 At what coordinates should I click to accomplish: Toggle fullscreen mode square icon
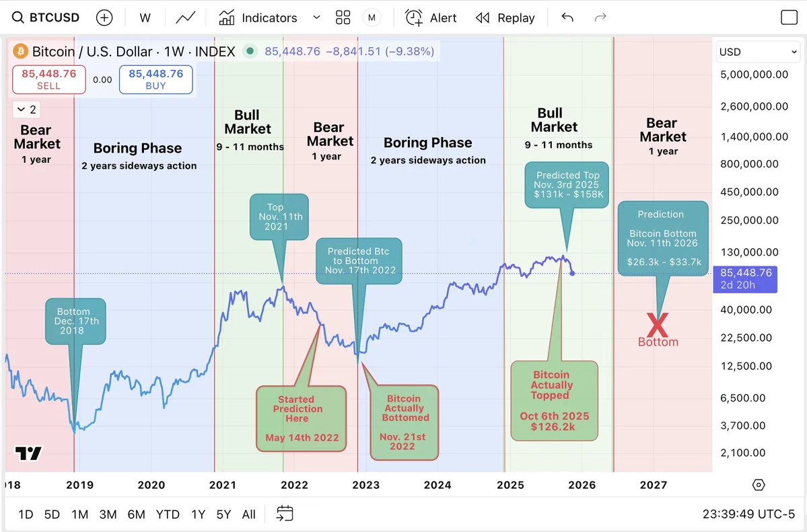click(x=789, y=18)
